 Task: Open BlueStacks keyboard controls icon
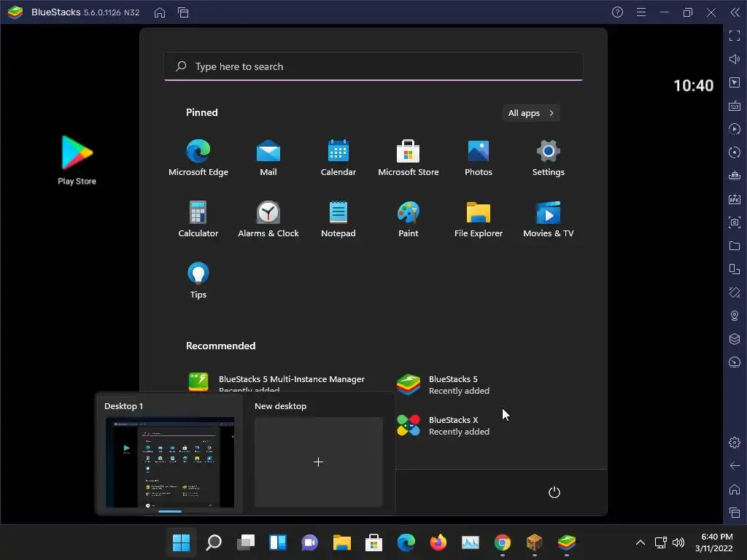[735, 106]
